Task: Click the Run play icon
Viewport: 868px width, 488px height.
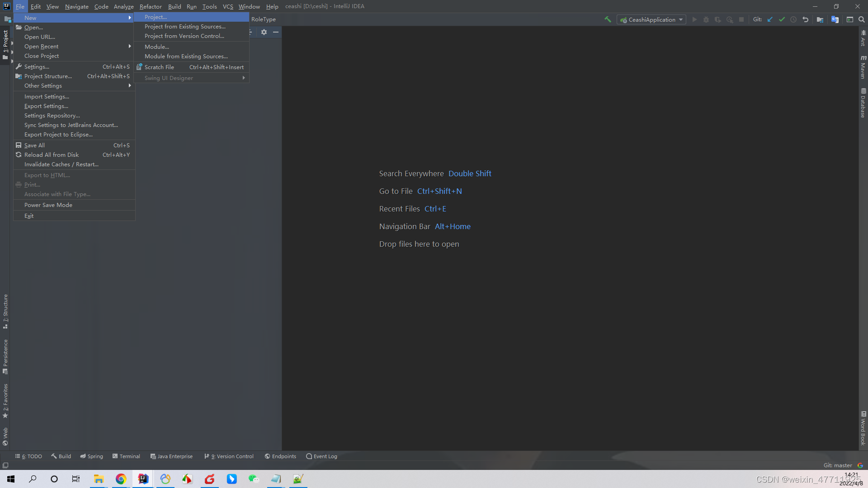Action: click(694, 19)
